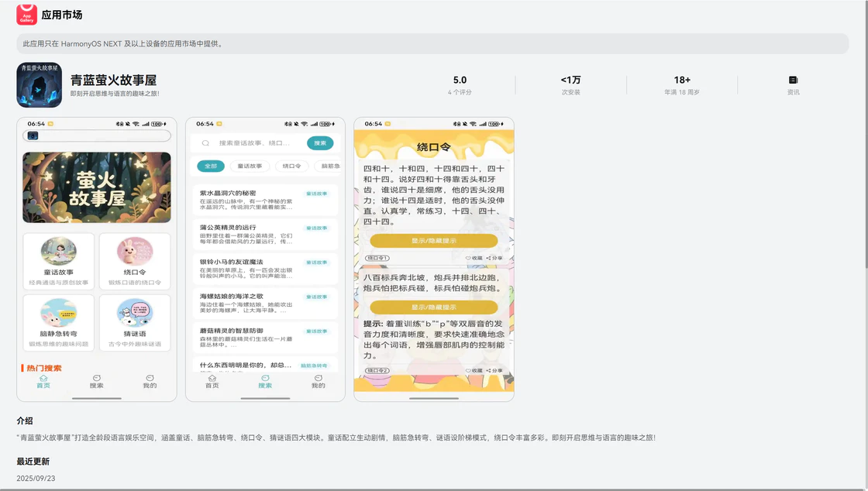Screen dimensions: 868x491
Task: Click the 收藏 heart icon under 绕口令2
Action: [468, 370]
